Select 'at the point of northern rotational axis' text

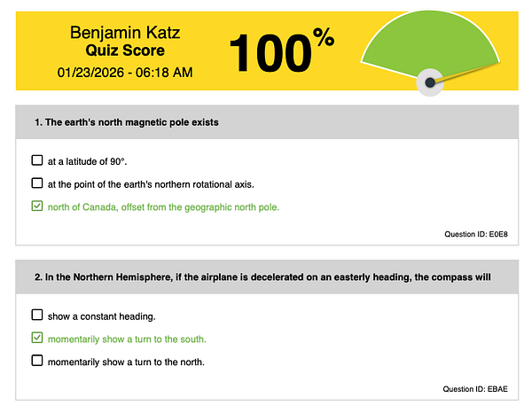(151, 184)
